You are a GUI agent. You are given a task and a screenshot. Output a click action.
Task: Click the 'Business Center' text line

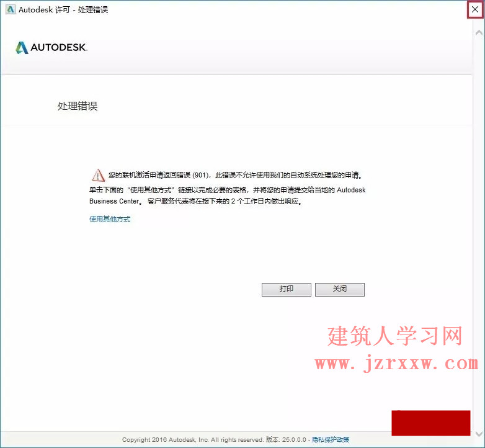coord(195,201)
